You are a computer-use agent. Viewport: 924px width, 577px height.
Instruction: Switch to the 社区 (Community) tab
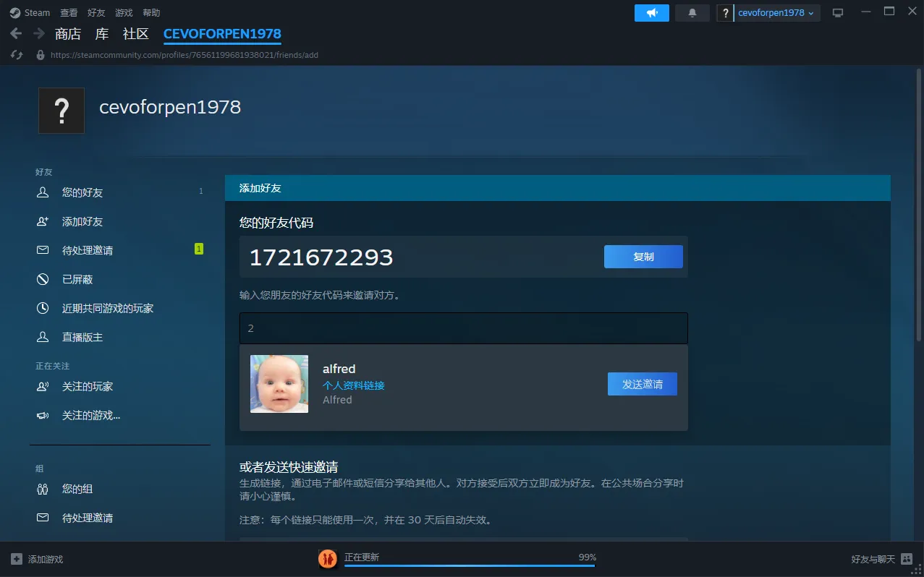[135, 34]
